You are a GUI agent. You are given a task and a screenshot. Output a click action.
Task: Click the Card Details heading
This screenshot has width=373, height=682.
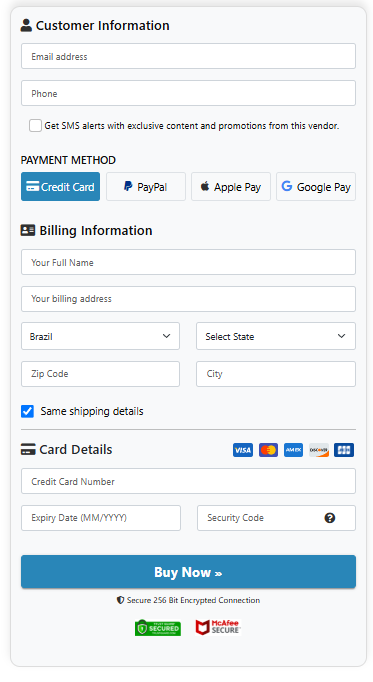pos(76,449)
